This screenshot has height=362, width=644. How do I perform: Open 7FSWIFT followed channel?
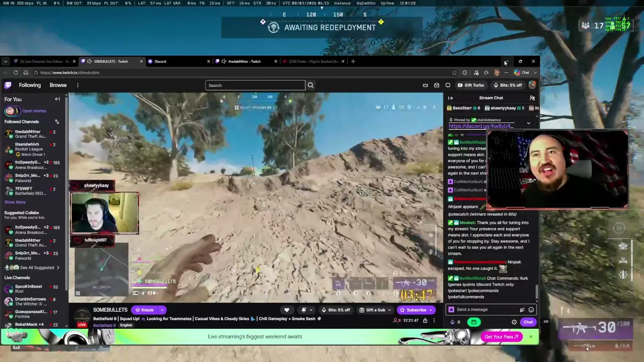(x=32, y=191)
